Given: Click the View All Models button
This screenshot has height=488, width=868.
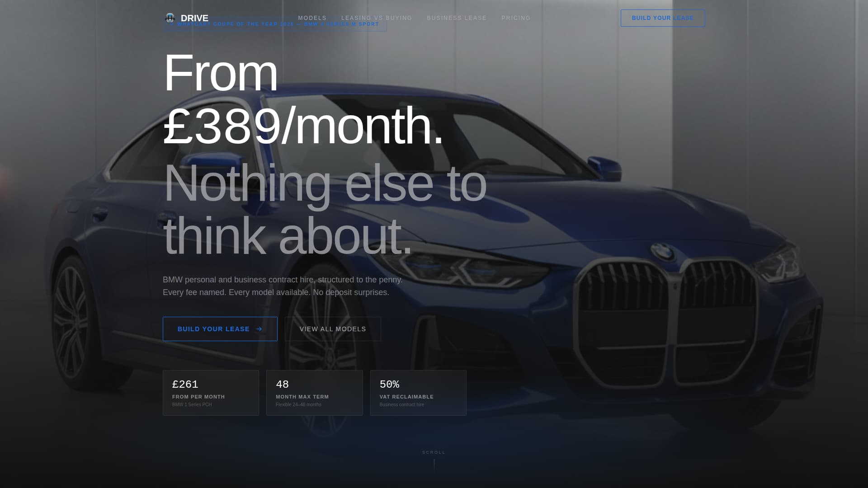Looking at the screenshot, I should 333,329.
